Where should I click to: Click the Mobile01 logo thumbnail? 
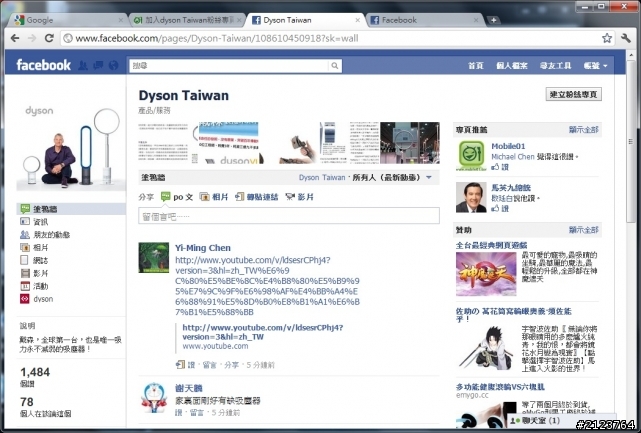471,155
